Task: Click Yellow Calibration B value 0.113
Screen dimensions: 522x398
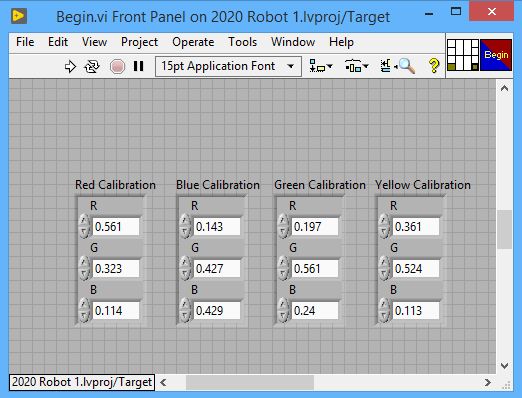Action: click(x=416, y=311)
